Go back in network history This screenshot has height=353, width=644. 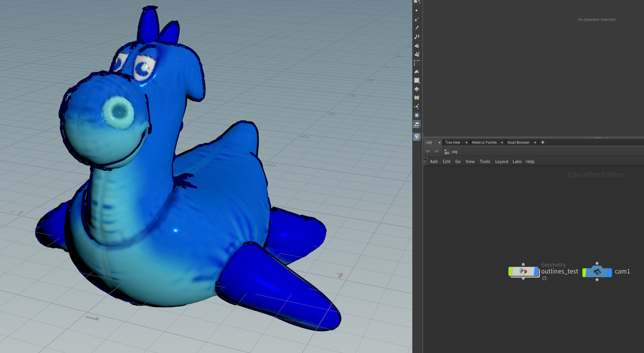428,152
